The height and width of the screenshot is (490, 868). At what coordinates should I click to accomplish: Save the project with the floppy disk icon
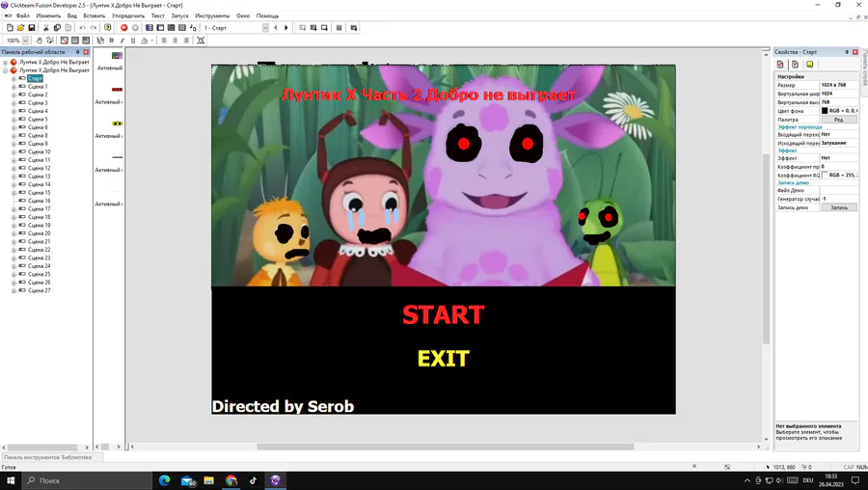click(x=32, y=28)
